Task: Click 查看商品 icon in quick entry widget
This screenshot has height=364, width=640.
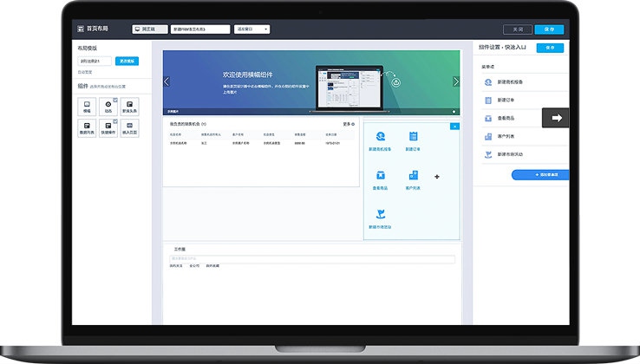Action: coord(381,175)
